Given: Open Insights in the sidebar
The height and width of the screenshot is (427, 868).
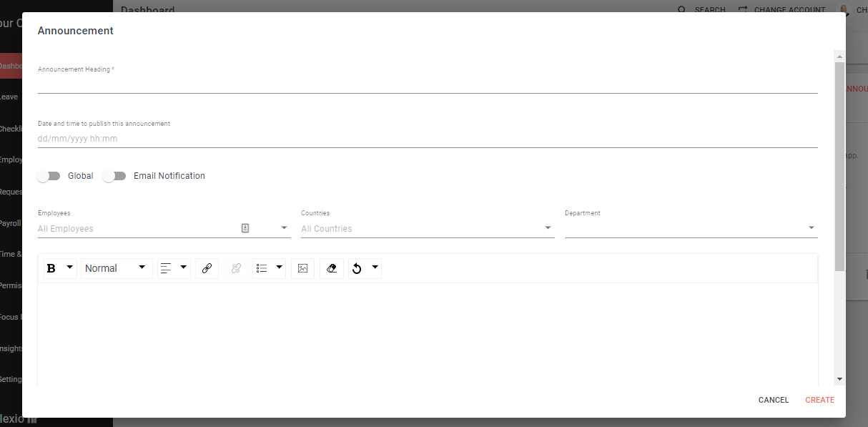Looking at the screenshot, I should coord(11,348).
